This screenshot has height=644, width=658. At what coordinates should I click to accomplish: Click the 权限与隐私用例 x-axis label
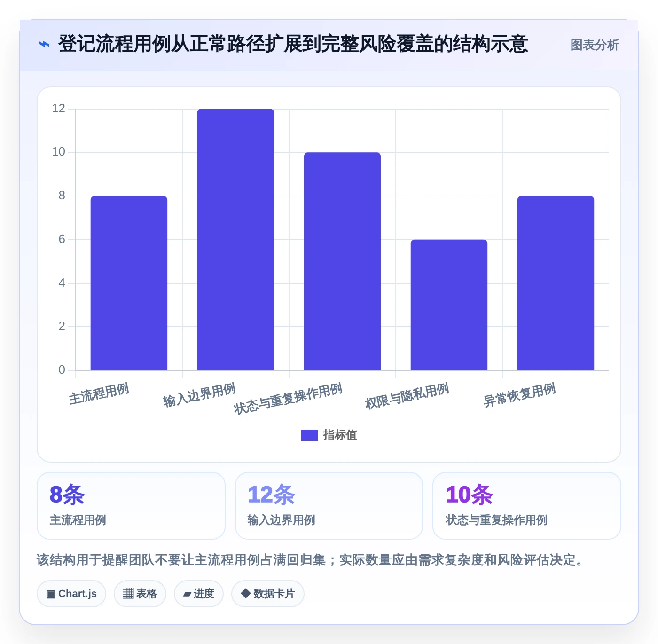(x=407, y=396)
